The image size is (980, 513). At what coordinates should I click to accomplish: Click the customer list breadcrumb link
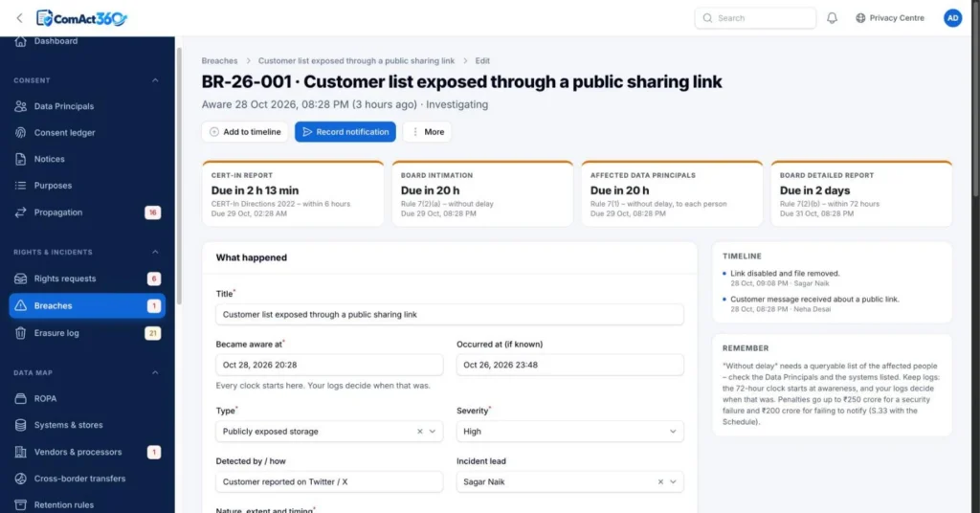(356, 61)
